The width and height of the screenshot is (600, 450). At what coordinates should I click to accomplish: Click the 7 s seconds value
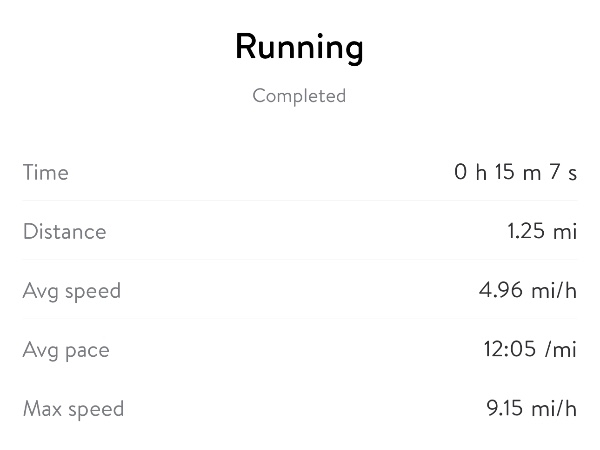click(x=563, y=173)
